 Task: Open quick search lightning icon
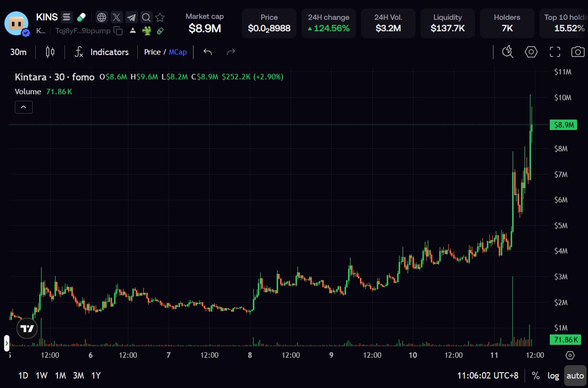508,52
